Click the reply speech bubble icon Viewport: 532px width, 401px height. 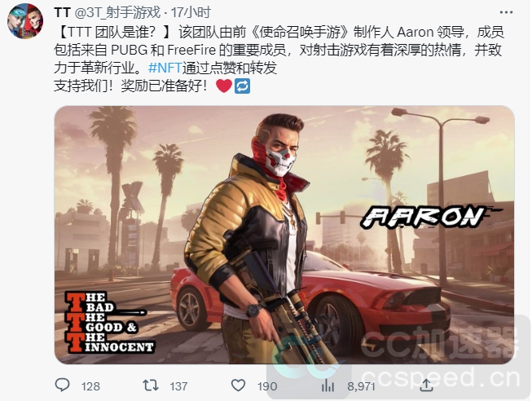[x=63, y=386]
